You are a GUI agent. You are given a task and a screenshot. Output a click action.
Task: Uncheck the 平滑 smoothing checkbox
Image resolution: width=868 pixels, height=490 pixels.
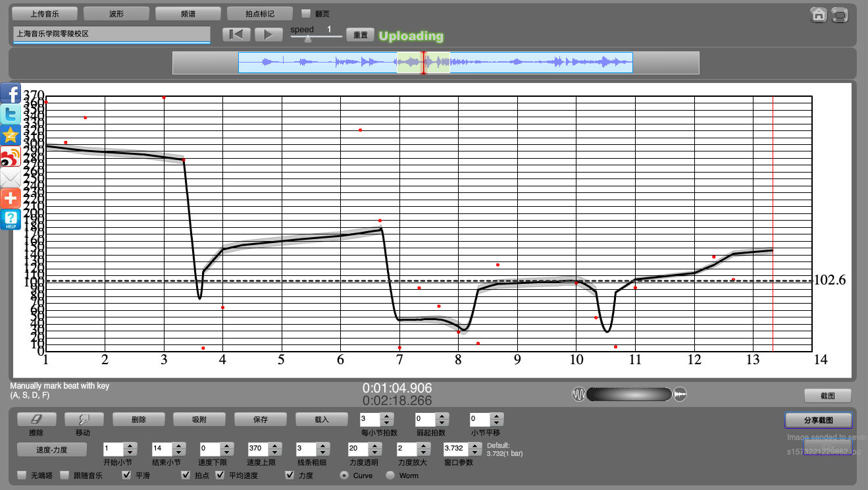(x=126, y=475)
